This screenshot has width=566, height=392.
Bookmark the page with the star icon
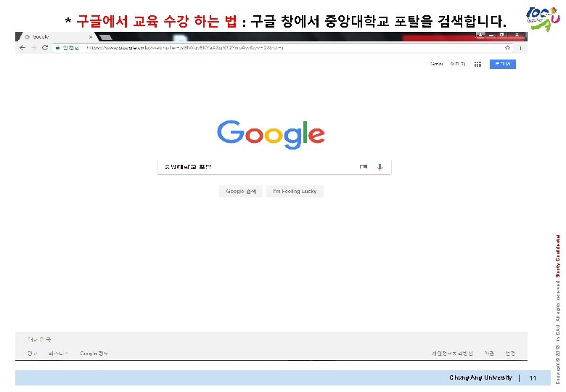[507, 48]
